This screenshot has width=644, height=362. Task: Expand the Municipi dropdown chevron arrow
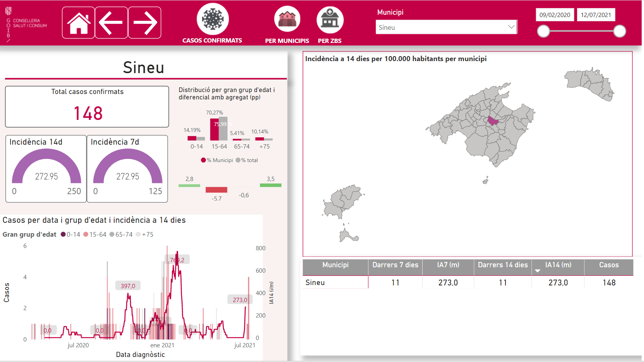coord(511,27)
